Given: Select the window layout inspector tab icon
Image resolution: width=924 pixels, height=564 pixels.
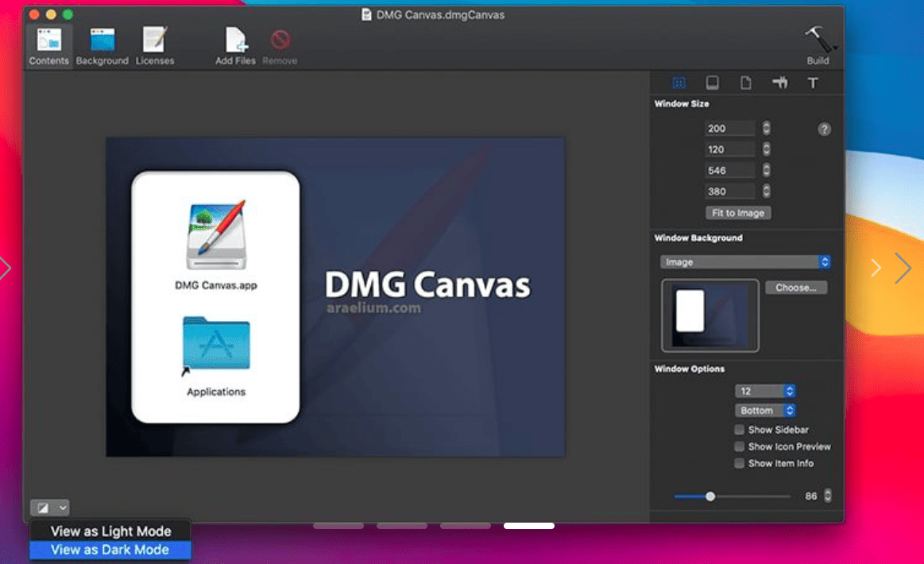Looking at the screenshot, I should 679,83.
